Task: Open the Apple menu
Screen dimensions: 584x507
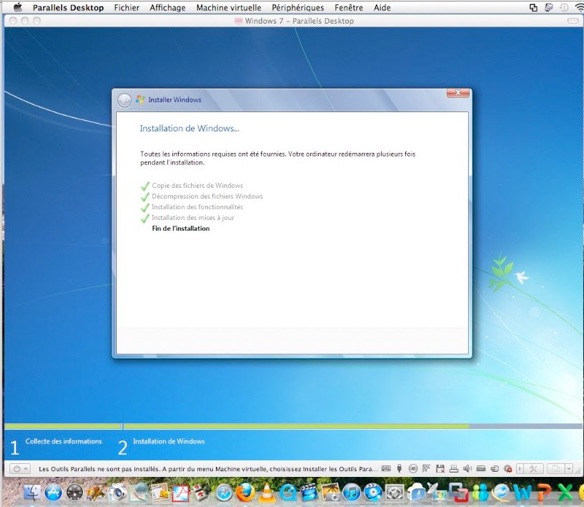Action: pyautogui.click(x=18, y=7)
